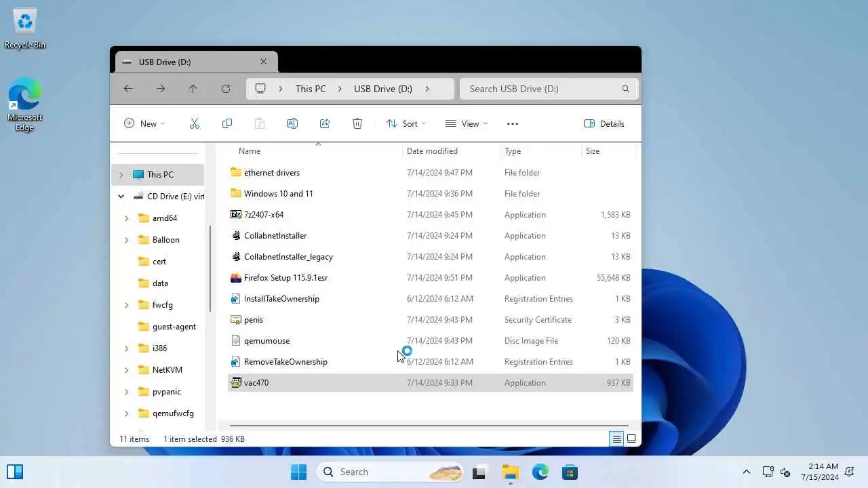
Task: Click the taskbar Search box
Action: click(390, 472)
